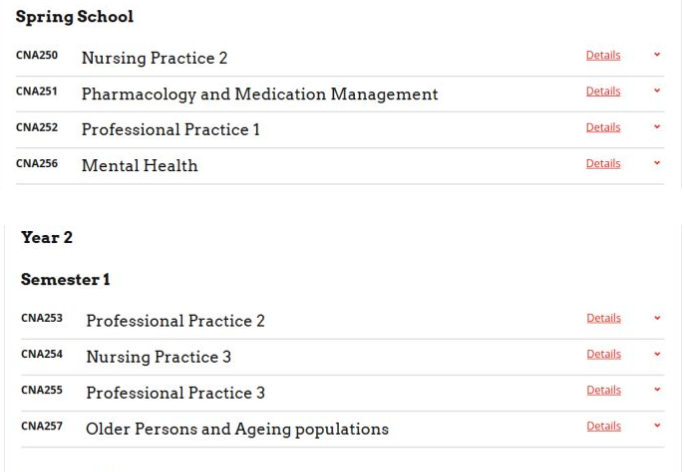
Task: Expand the CNA251 Pharmacology row chevron
Action: pyautogui.click(x=657, y=92)
